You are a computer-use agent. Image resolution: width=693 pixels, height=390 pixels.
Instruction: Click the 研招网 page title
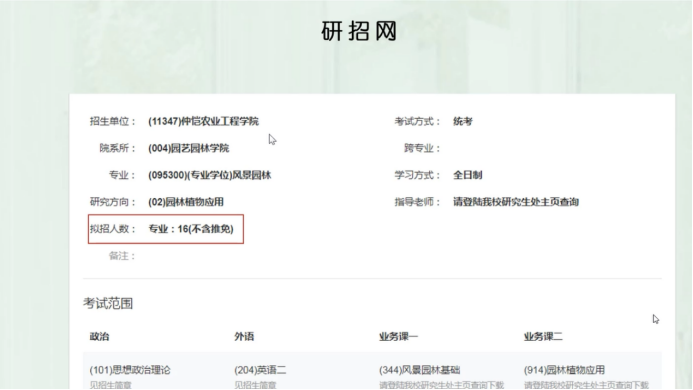pos(359,31)
